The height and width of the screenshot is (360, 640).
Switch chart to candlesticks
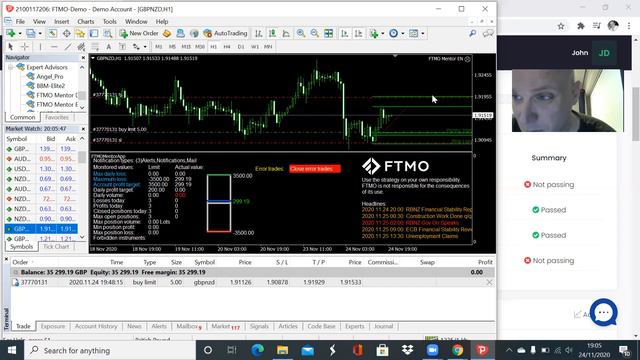tap(272, 33)
